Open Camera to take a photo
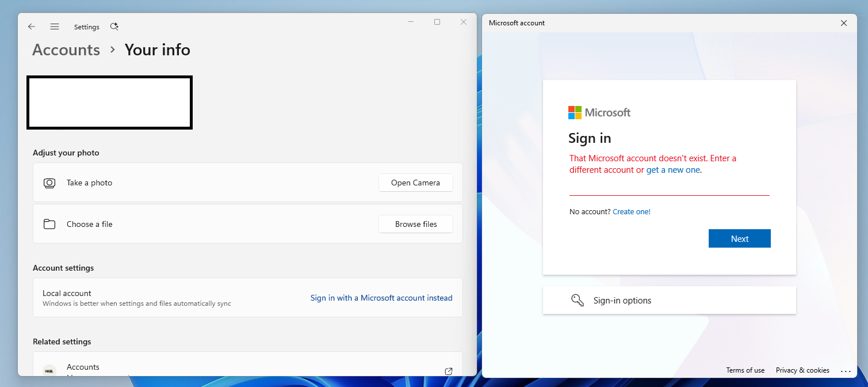 tap(415, 183)
